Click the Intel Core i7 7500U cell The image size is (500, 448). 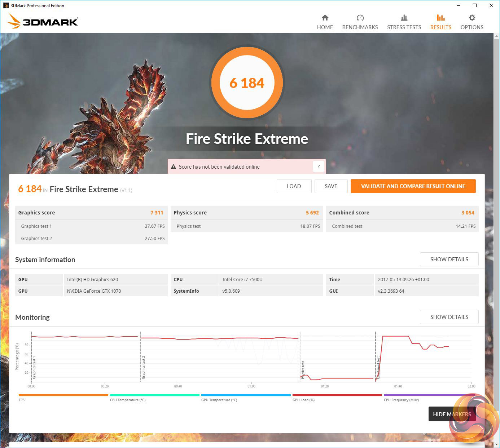tap(271, 279)
